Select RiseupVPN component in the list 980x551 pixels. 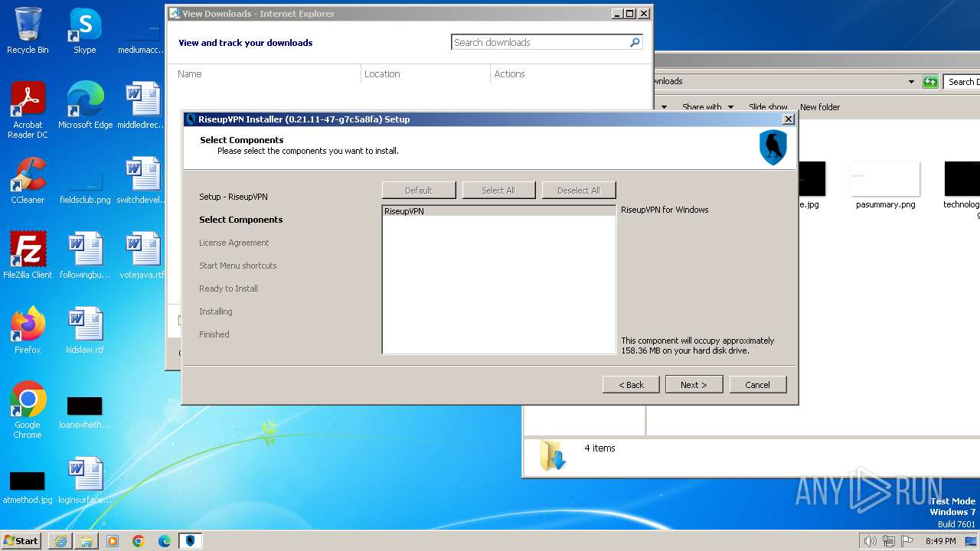[x=499, y=211]
